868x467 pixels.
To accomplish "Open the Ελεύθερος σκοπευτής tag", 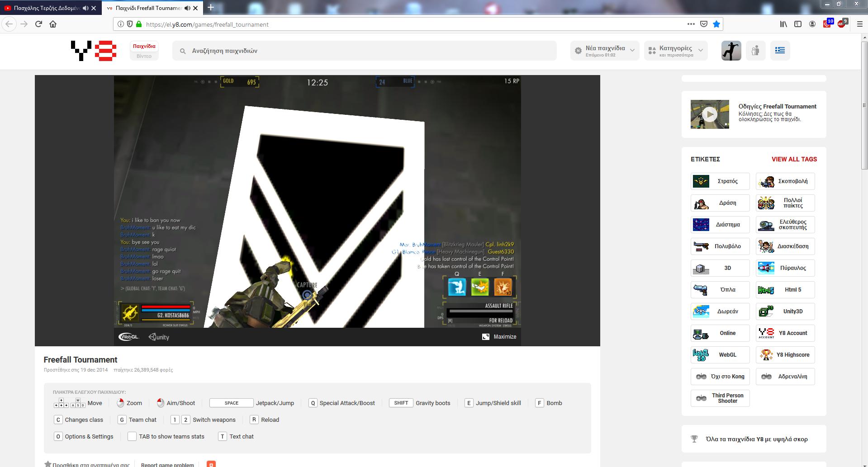I will 785,225.
